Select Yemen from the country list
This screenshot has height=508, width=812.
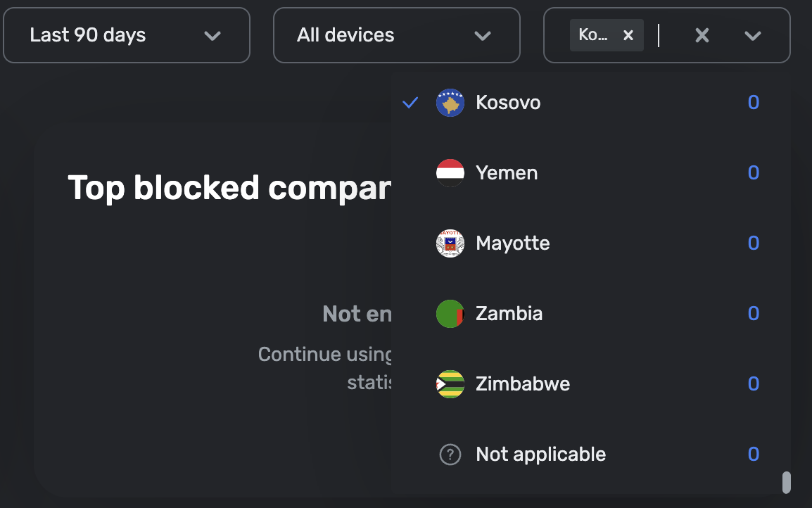click(507, 173)
